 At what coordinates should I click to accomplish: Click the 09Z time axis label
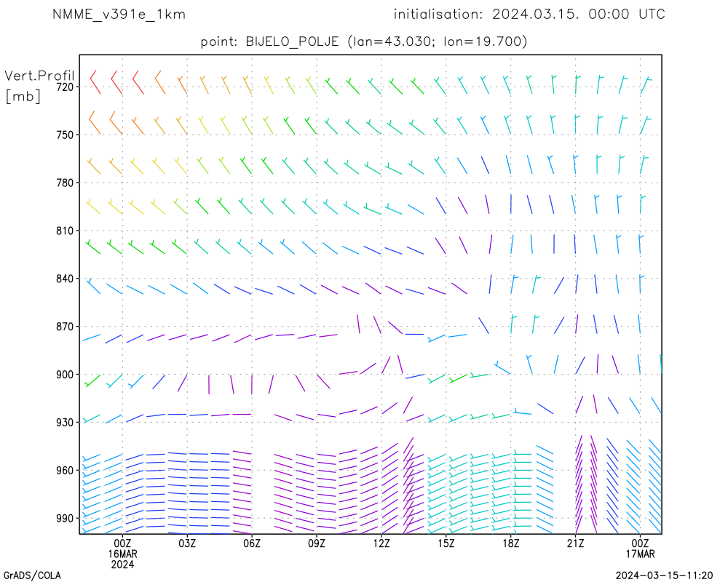(x=316, y=543)
